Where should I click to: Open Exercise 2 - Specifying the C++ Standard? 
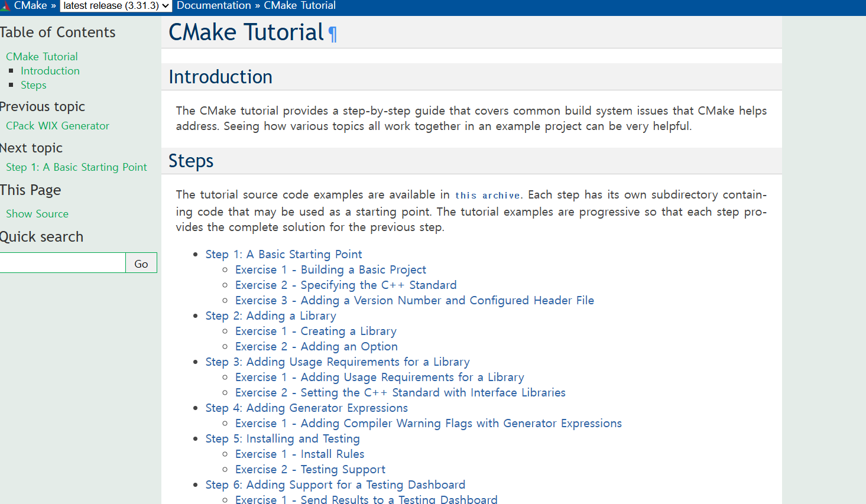(x=346, y=285)
